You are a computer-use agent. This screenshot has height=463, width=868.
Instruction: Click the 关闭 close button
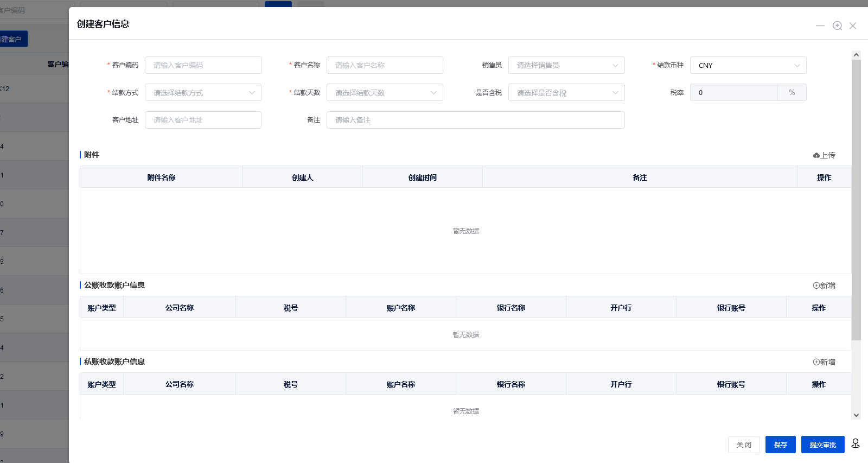744,445
